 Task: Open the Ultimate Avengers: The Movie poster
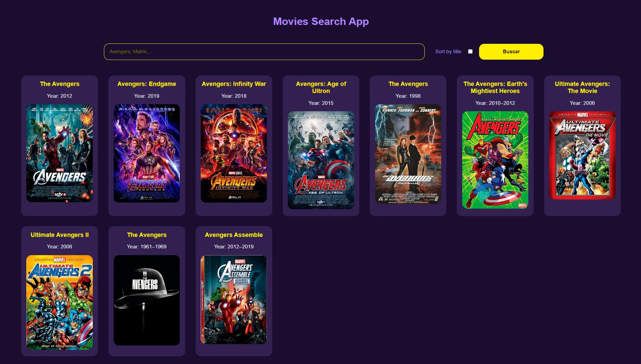pyautogui.click(x=582, y=155)
